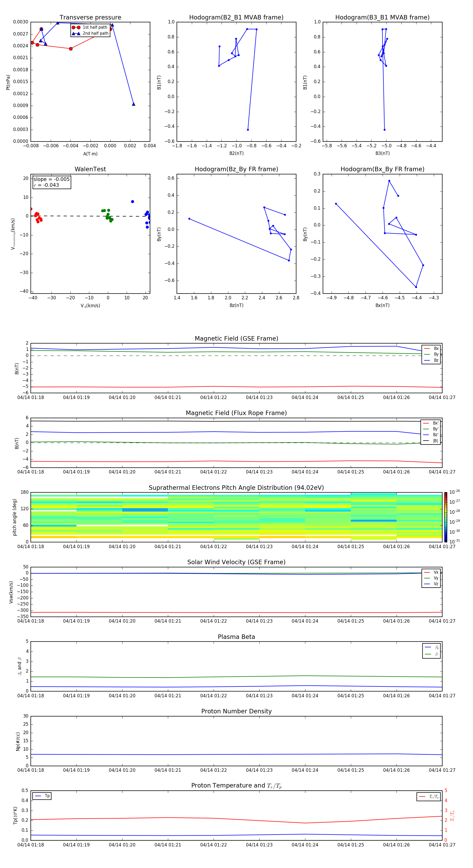Click lowest blue triangle in Transverse pressure plot
The width and height of the screenshot is (473, 868).
[x=134, y=104]
